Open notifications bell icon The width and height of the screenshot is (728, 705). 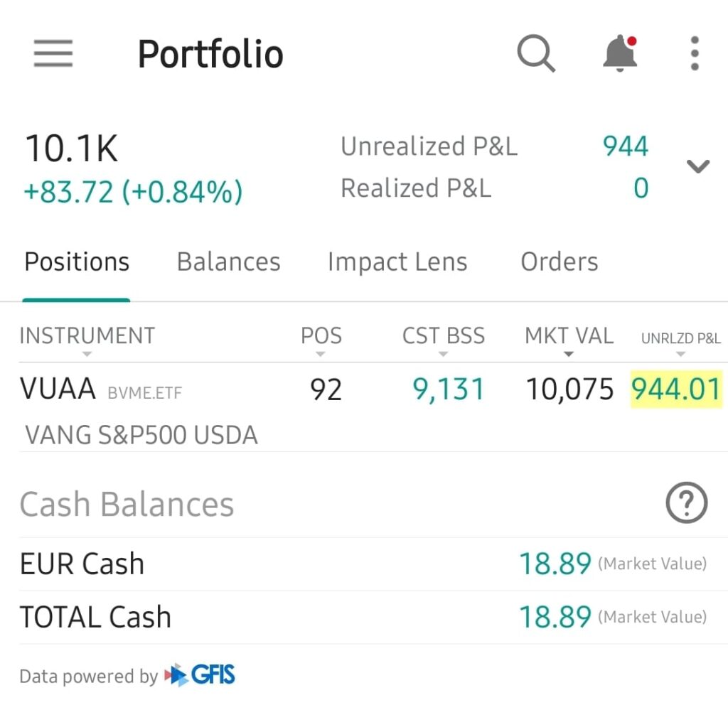tap(620, 54)
